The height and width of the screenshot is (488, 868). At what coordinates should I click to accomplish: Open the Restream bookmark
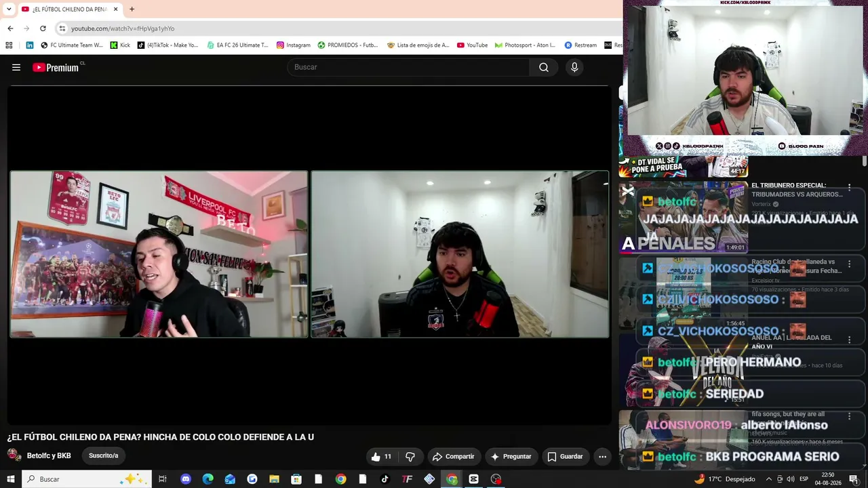580,45
